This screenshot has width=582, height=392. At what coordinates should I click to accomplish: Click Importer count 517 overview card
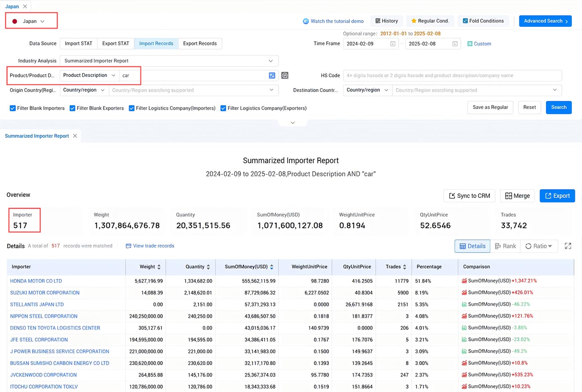24,220
